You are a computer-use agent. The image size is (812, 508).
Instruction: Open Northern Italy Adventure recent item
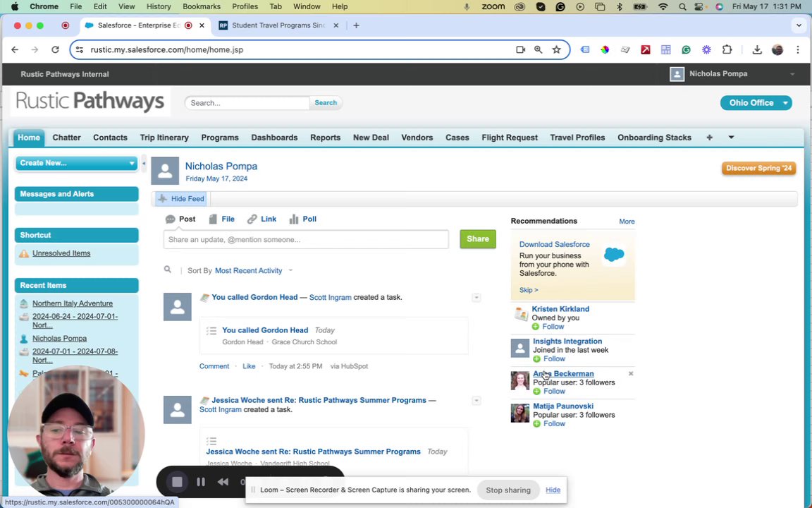coord(73,303)
